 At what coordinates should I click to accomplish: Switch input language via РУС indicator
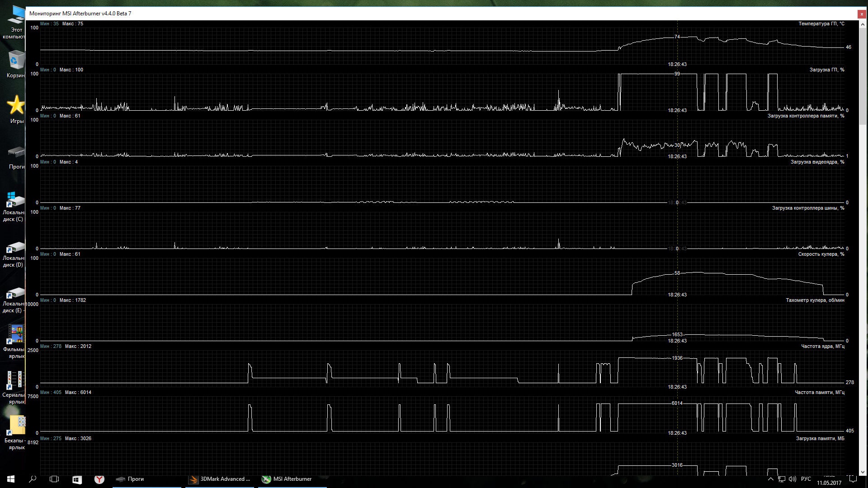(806, 479)
